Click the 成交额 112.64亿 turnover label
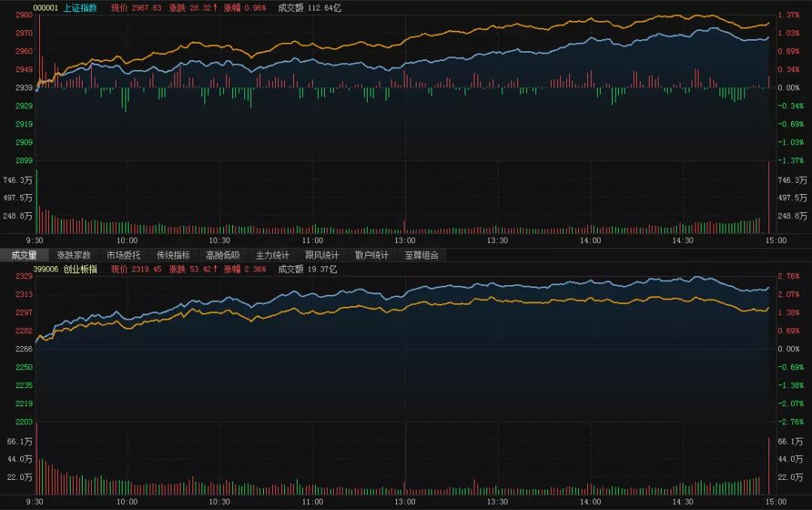 click(x=310, y=8)
